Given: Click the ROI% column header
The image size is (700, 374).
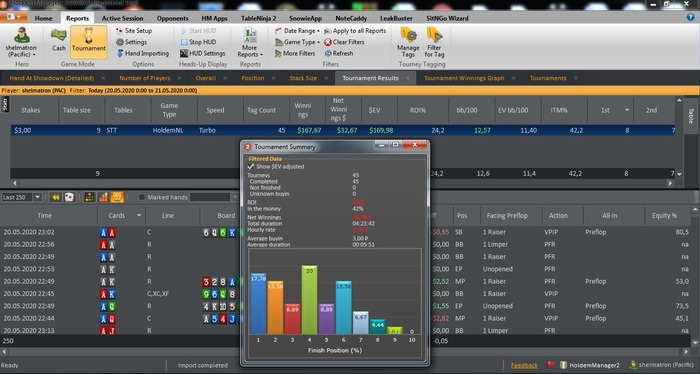Looking at the screenshot, I should click(x=418, y=110).
